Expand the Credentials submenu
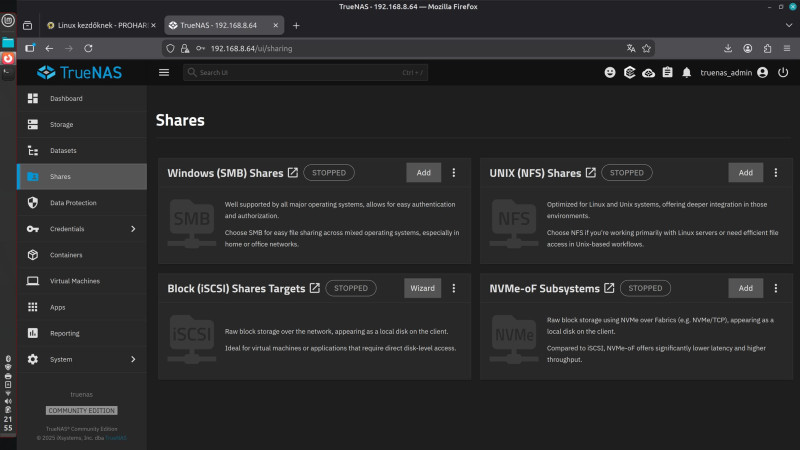Image resolution: width=800 pixels, height=450 pixels. (x=82, y=229)
